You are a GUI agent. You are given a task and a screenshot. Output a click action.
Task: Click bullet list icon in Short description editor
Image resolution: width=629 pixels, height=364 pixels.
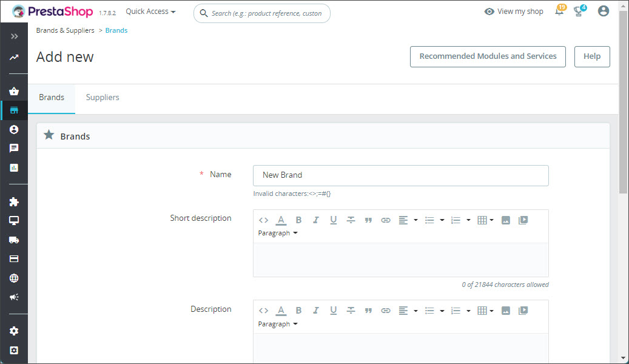click(429, 220)
